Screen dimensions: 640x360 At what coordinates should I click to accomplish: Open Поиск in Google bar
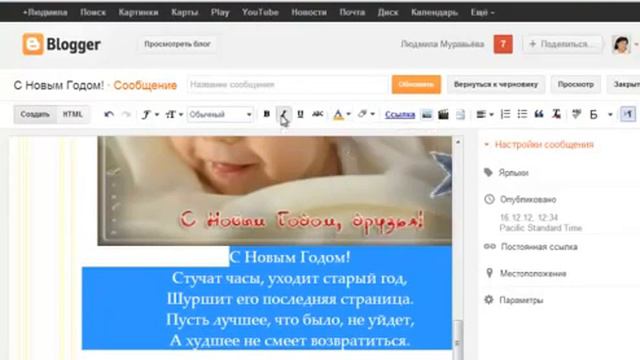[x=93, y=12]
